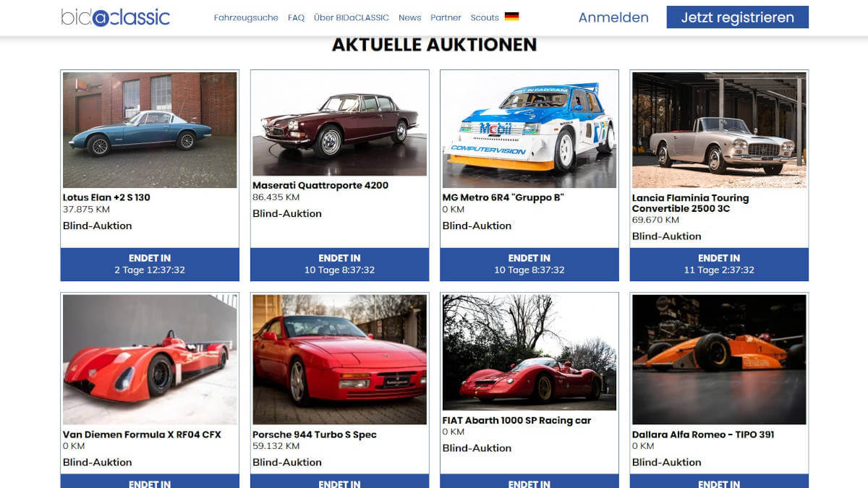
Task: Open the News section
Action: (x=409, y=17)
